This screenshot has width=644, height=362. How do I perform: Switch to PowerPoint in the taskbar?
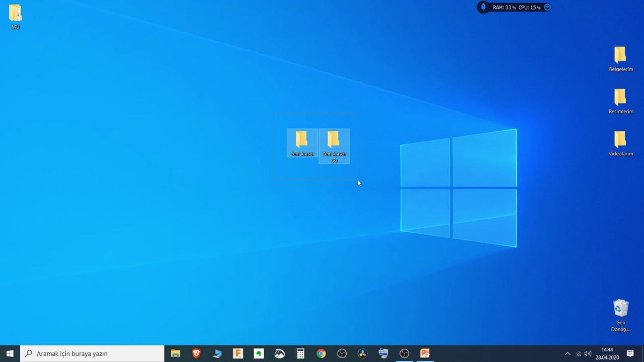coord(425,353)
